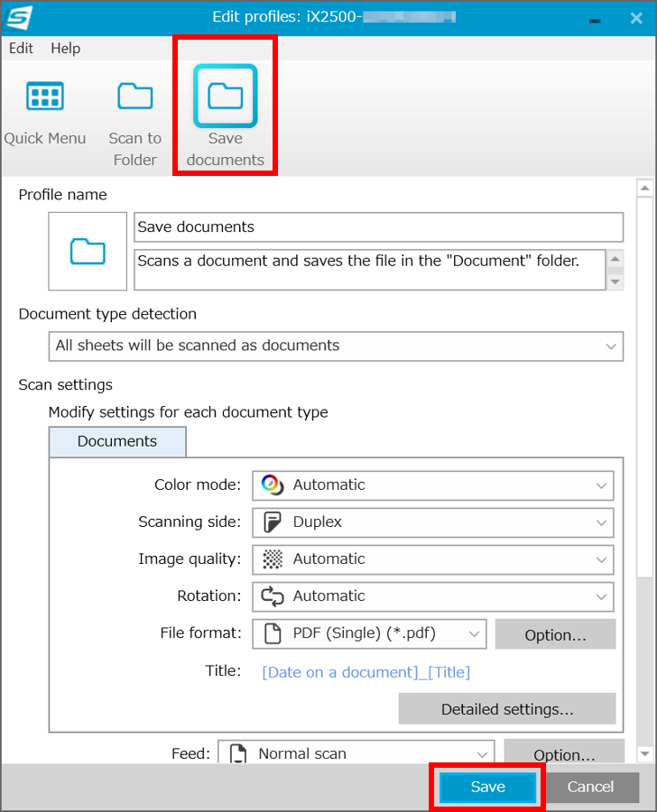657x812 pixels.
Task: Click the profile description text field
Action: click(369, 270)
